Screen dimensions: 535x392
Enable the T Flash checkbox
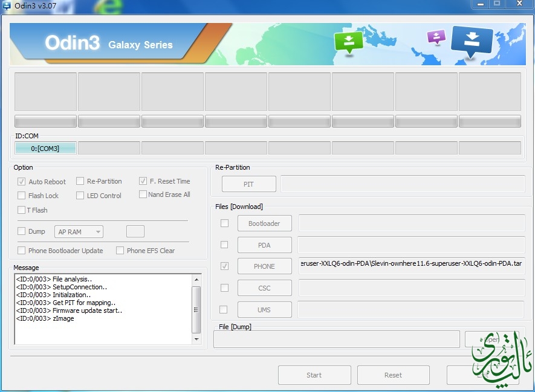point(22,210)
